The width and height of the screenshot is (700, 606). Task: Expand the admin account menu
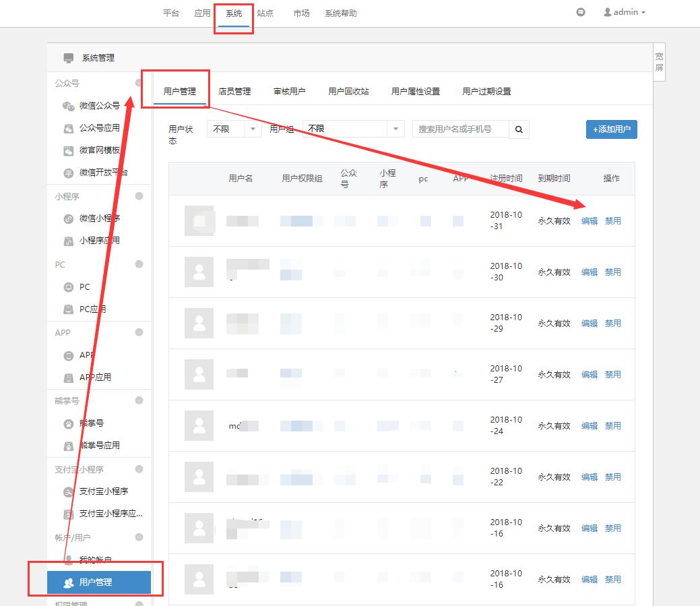[625, 12]
